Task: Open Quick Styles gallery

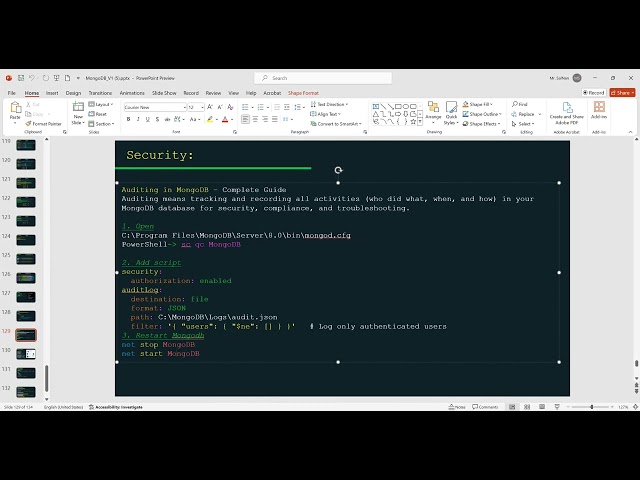Action: point(451,113)
